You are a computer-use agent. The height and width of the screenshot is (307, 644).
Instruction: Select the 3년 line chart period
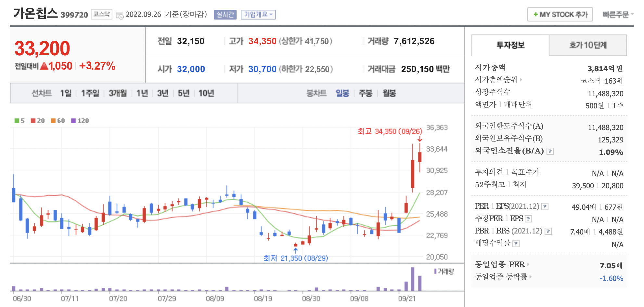click(163, 93)
